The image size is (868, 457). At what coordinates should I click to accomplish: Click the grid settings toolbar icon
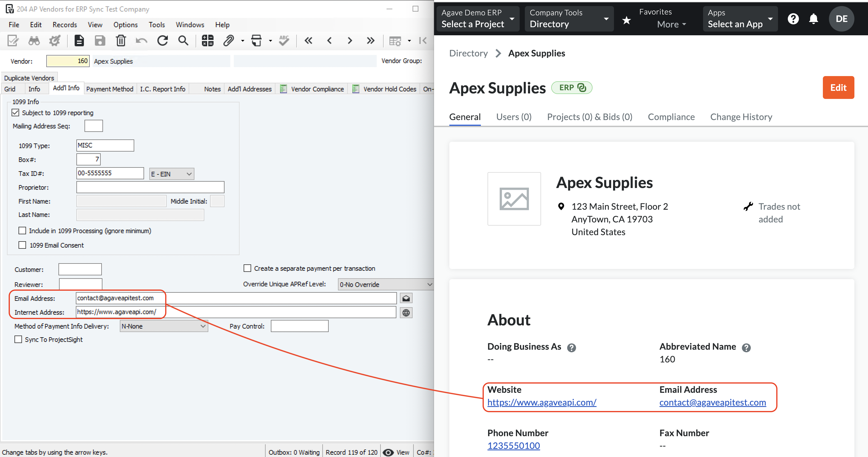[395, 41]
